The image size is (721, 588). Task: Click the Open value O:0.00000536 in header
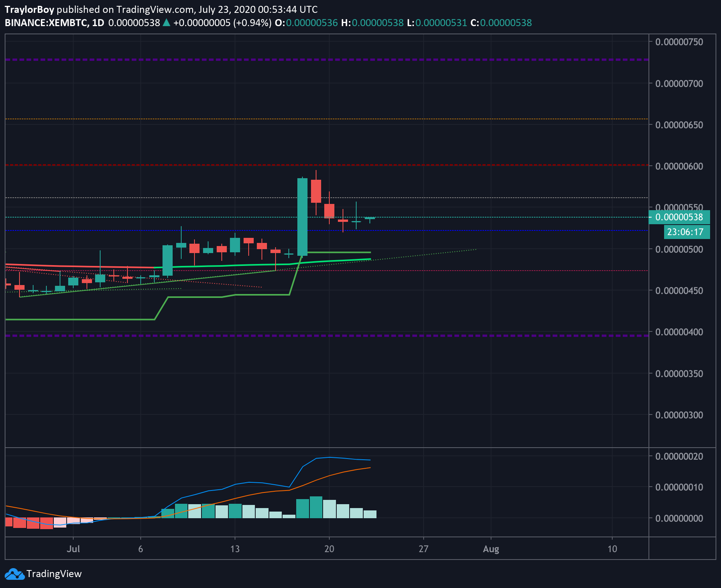[306, 23]
